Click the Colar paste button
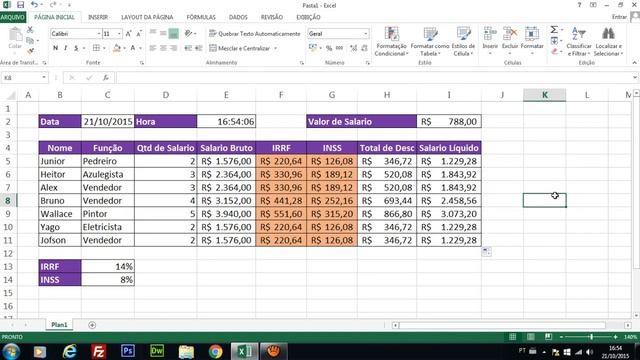 [15, 39]
